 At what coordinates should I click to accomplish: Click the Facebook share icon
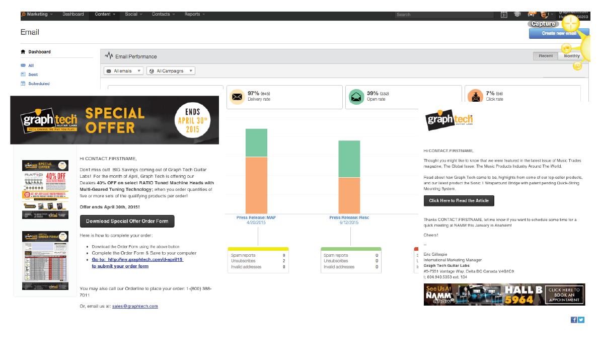click(x=574, y=320)
